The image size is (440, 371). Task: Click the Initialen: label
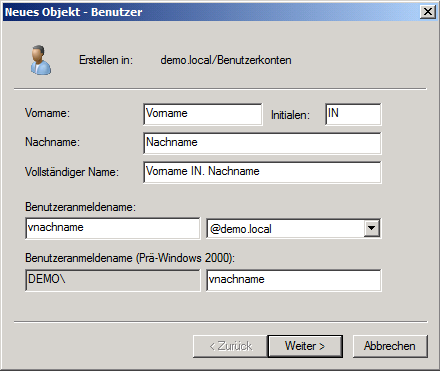point(290,115)
